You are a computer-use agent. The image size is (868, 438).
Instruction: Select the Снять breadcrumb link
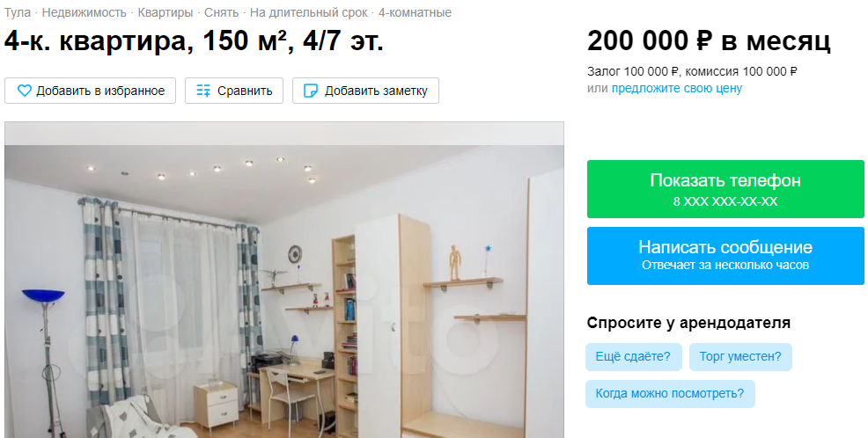222,12
